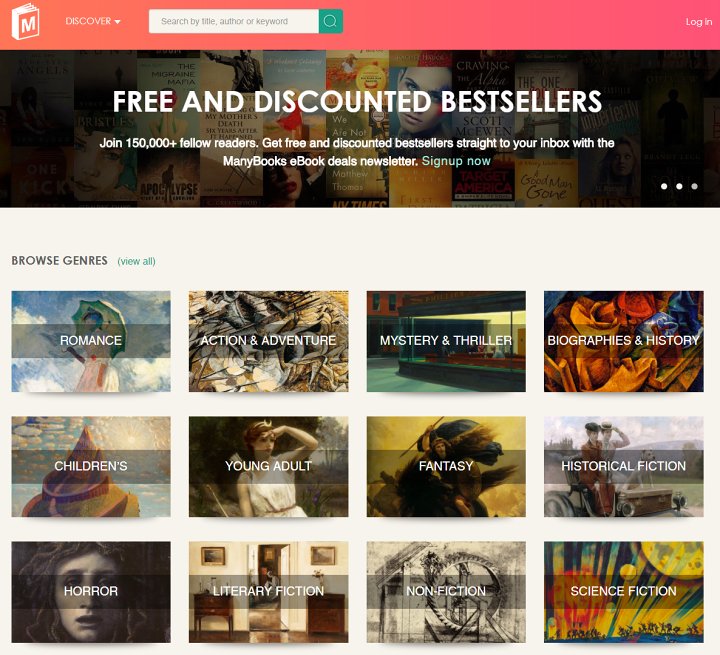
Task: Open the Young Adult genre tile
Action: coord(269,467)
